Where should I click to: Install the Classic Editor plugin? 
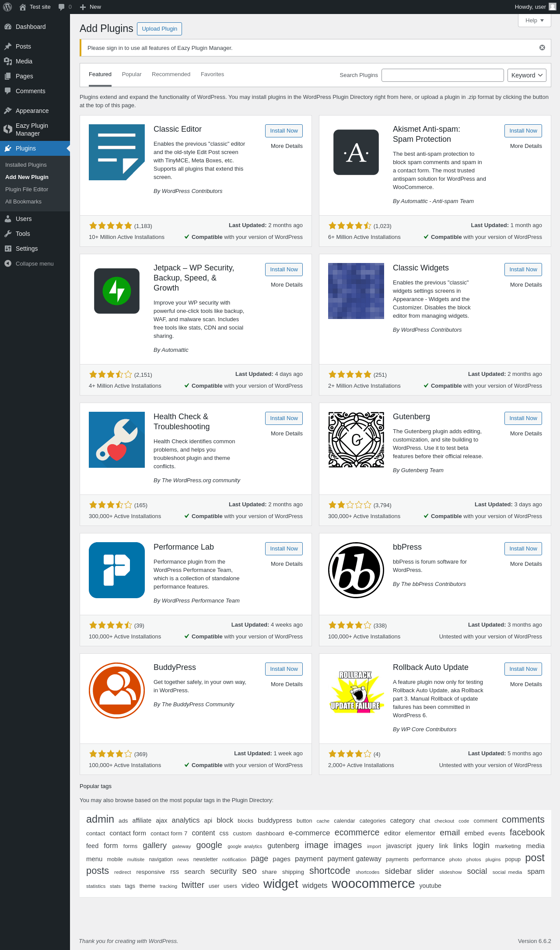click(x=284, y=131)
